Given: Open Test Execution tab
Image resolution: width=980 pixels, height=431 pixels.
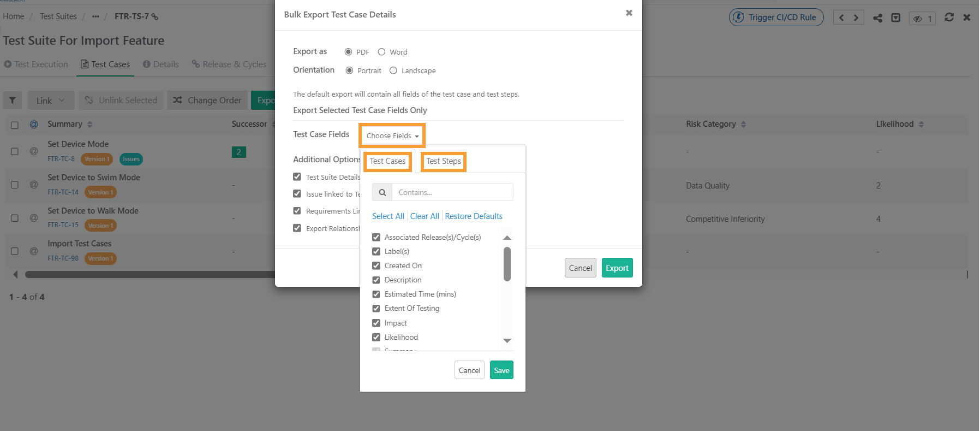Looking at the screenshot, I should tap(36, 64).
